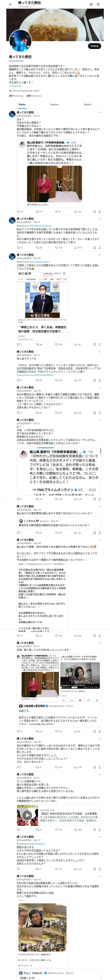Click the Translate bio link
110x980 pixels.
click(x=15, y=86)
